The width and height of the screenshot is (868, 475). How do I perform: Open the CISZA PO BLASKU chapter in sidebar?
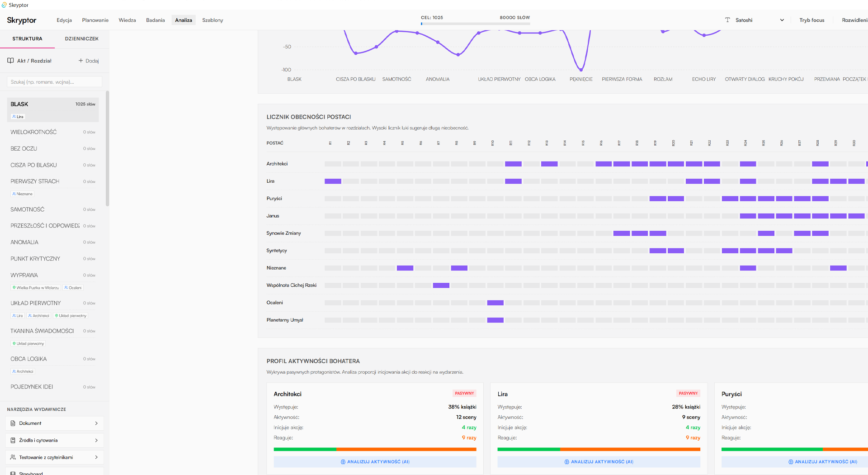(53, 165)
